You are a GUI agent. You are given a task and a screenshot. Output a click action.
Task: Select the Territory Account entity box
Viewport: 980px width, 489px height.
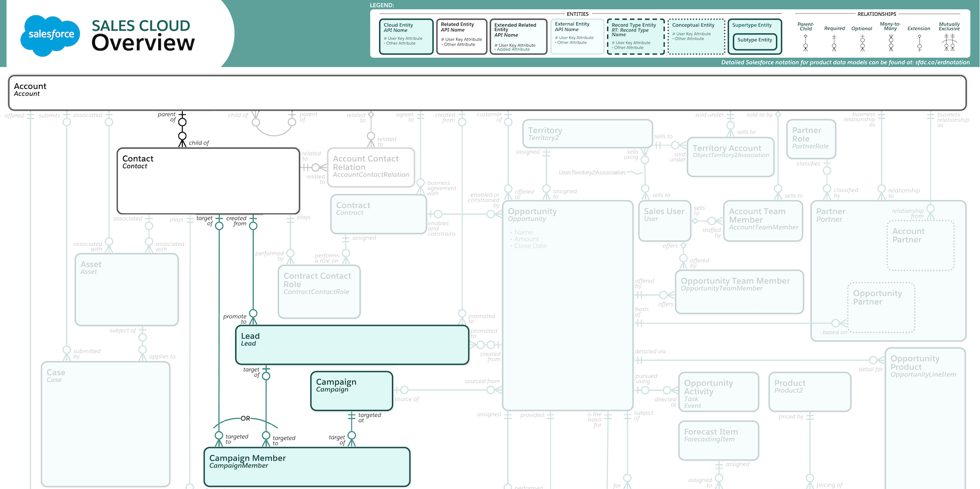731,157
